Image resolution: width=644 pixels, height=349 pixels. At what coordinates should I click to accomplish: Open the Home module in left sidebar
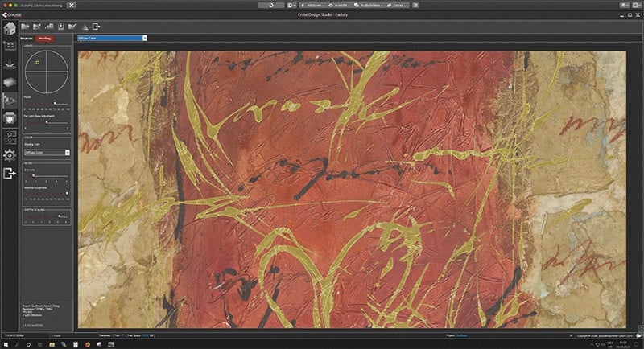tap(10, 28)
